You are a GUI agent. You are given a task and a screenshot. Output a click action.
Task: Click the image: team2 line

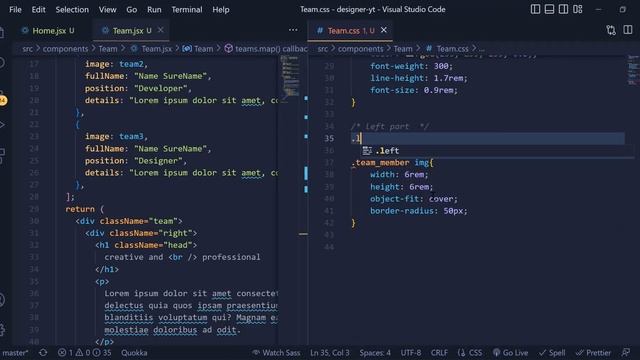[116, 64]
